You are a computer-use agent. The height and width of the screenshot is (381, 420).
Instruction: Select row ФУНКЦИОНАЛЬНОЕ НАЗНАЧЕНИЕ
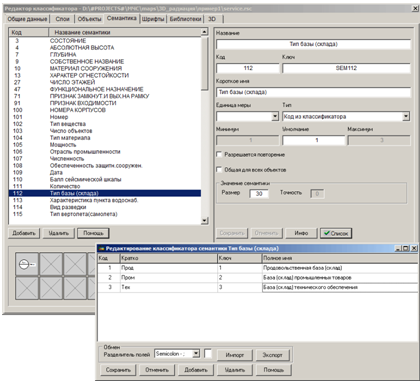(105, 89)
